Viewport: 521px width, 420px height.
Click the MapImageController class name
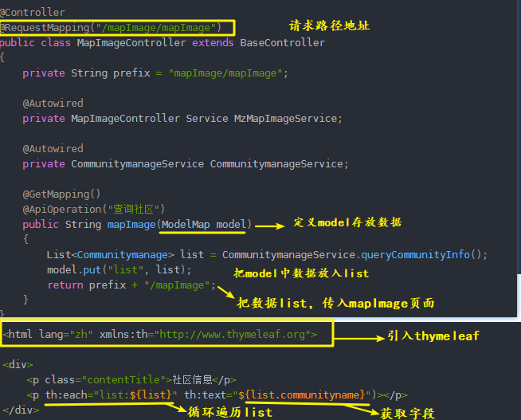tap(131, 43)
